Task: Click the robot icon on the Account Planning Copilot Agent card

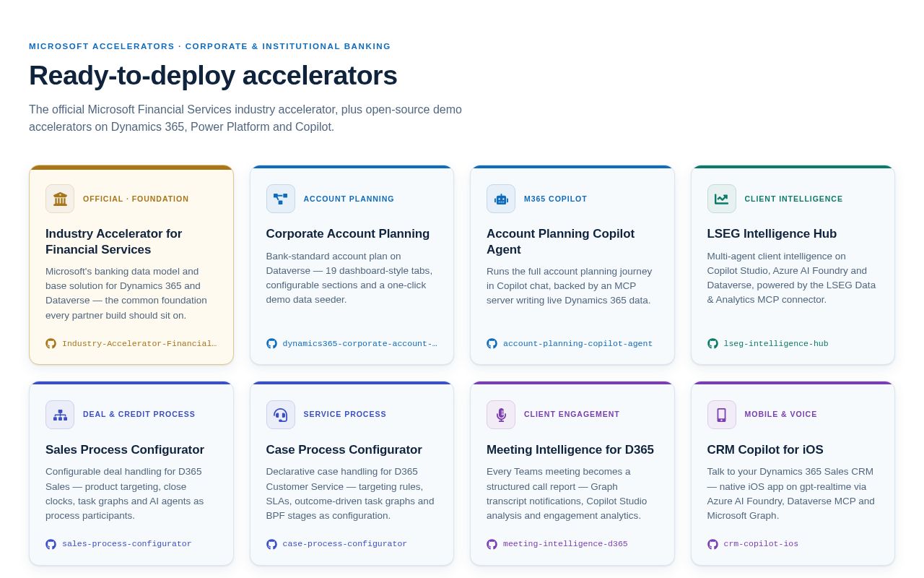Action: click(501, 199)
